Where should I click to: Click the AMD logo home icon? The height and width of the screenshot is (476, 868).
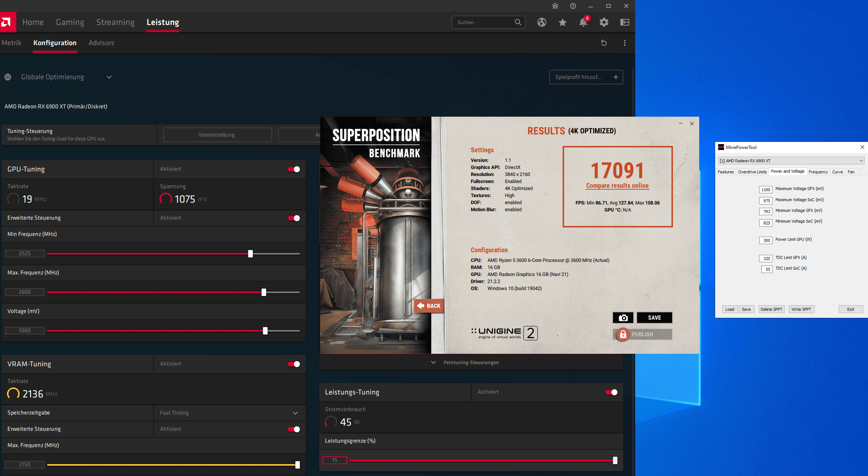(7, 22)
